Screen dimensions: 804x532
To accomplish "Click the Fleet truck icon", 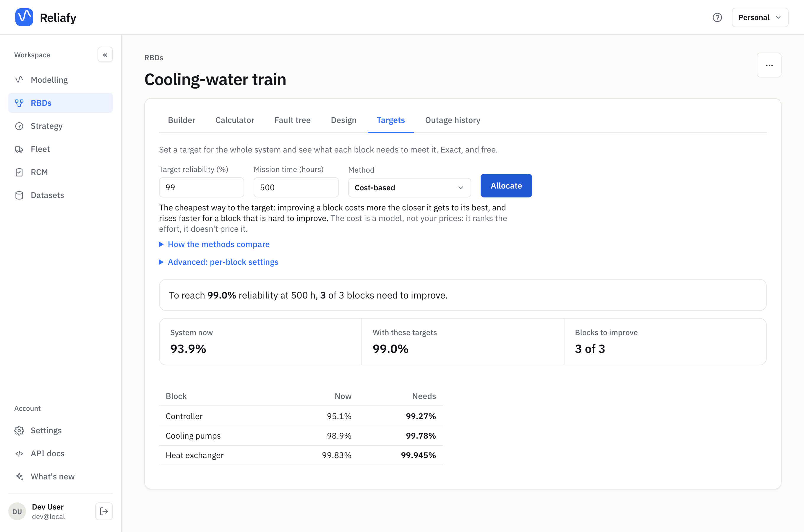I will [x=19, y=149].
